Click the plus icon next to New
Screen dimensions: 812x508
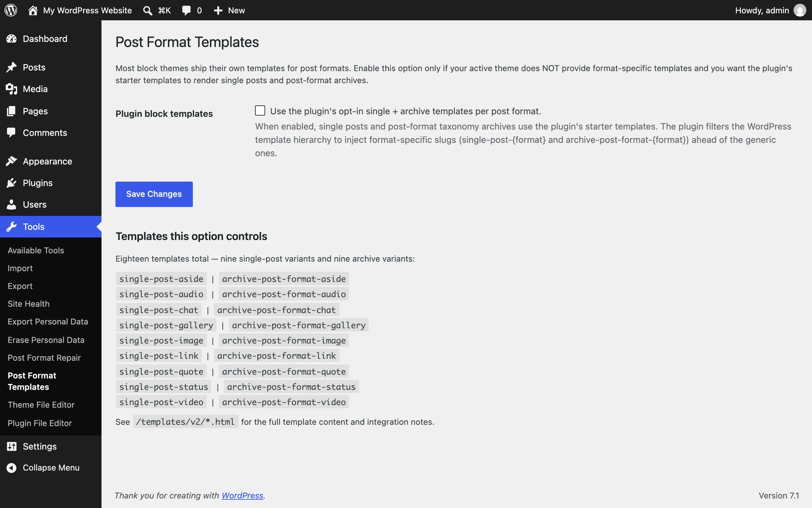pyautogui.click(x=218, y=10)
